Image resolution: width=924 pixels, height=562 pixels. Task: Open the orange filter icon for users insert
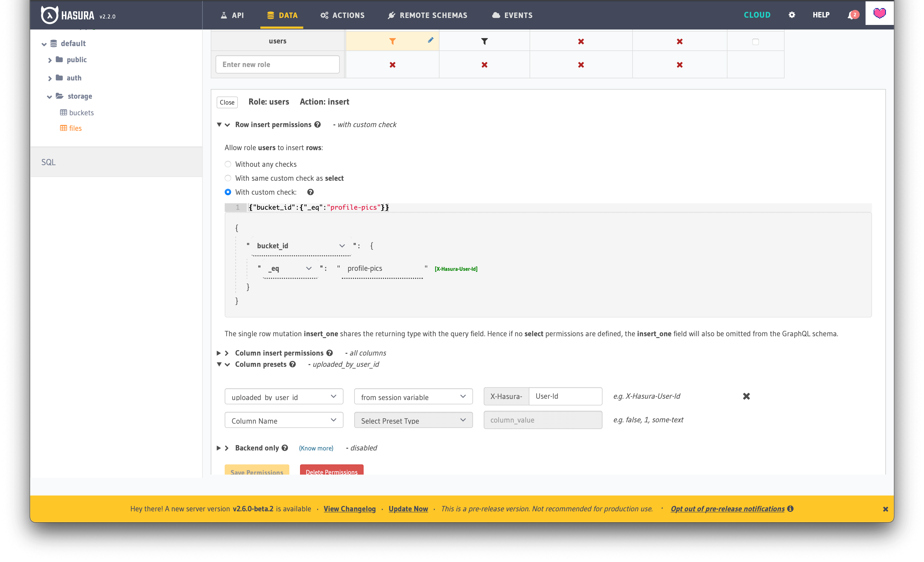pyautogui.click(x=392, y=41)
